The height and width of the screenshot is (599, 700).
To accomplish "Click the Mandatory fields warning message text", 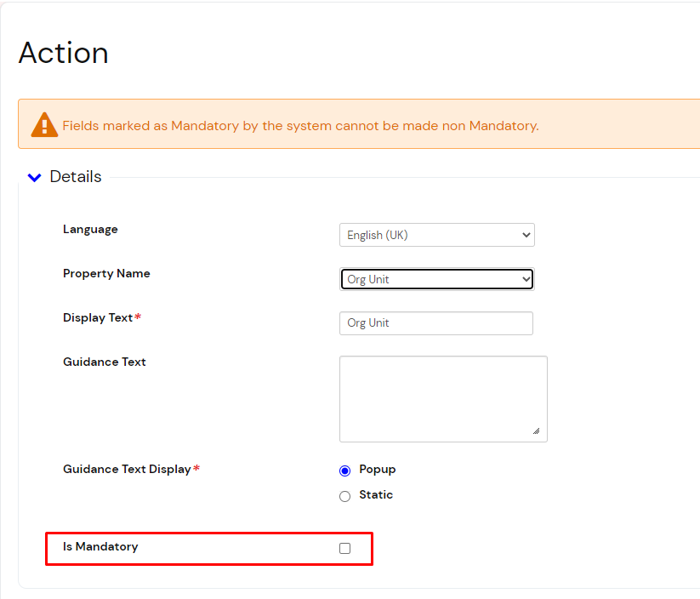I will 300,126.
